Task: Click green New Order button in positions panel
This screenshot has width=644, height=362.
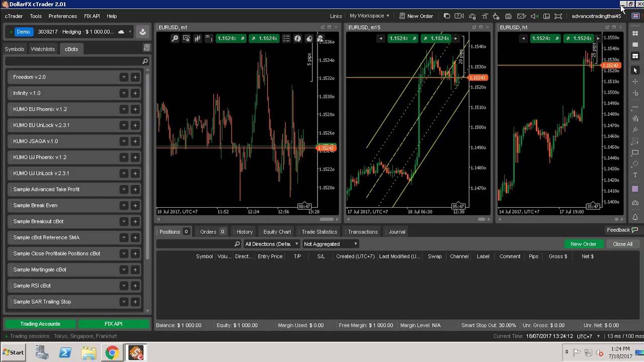Action: tap(584, 244)
